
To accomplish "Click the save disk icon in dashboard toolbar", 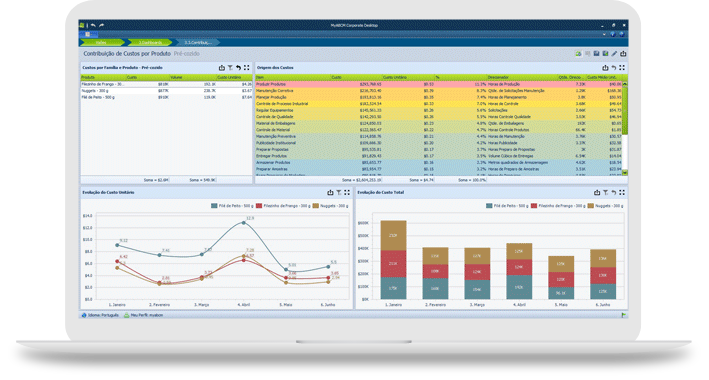I will (x=596, y=54).
